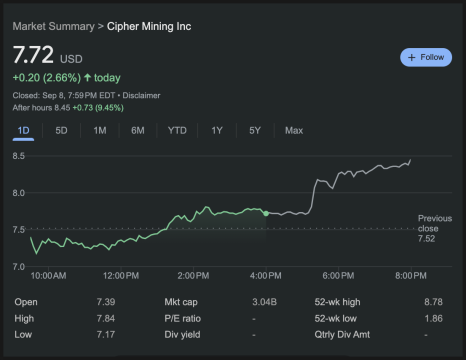Click the 6:00 PM axis label
The height and width of the screenshot is (360, 466).
338,276
